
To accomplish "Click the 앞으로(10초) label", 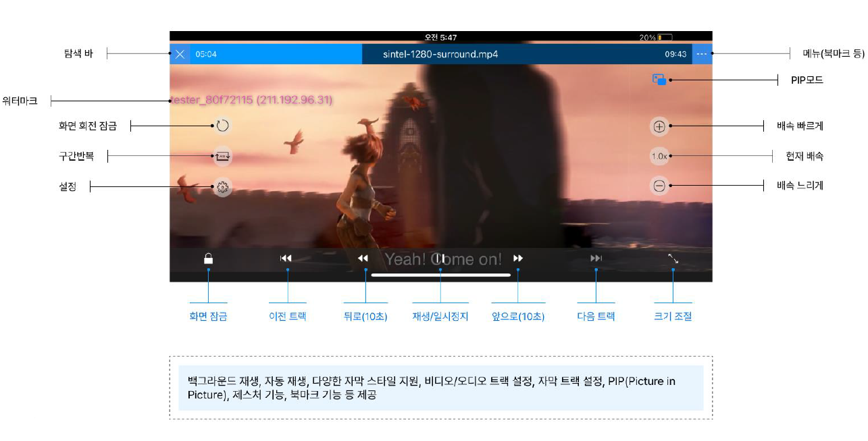I will click(518, 316).
